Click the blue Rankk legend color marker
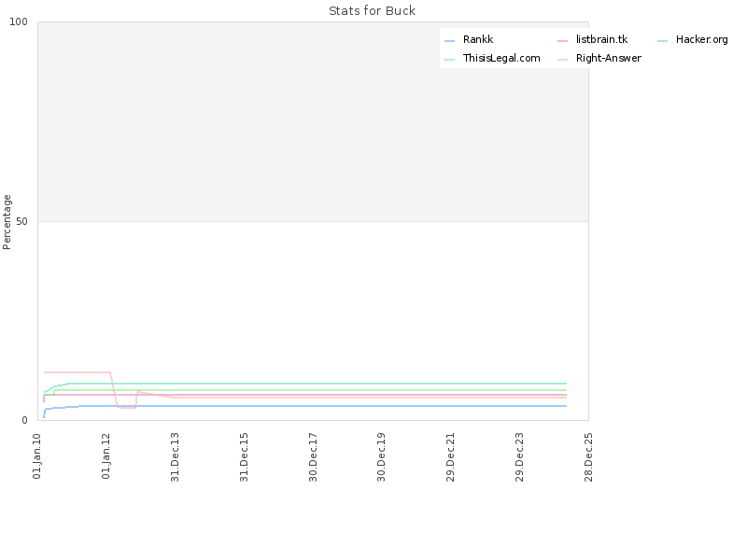The width and height of the screenshot is (747, 560). (449, 41)
